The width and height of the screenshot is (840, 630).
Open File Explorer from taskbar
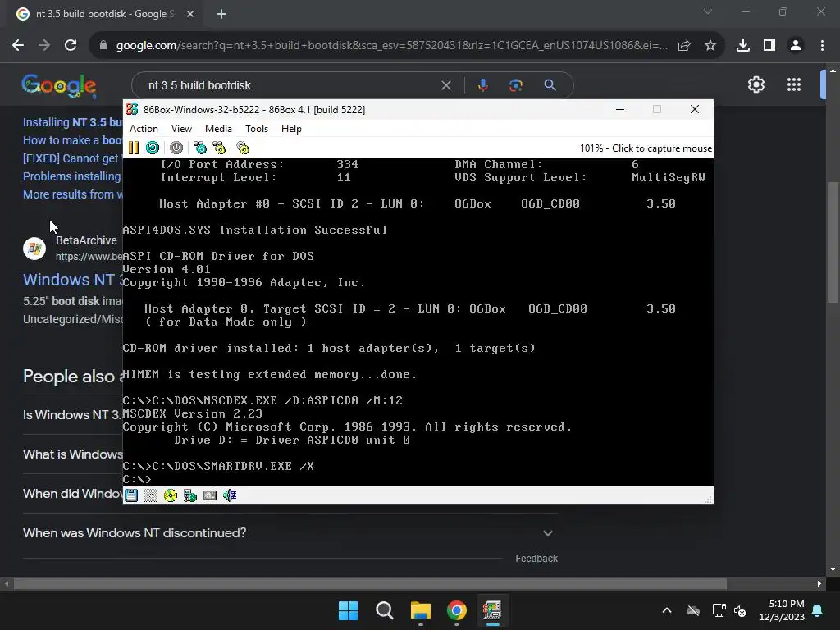[x=421, y=610]
